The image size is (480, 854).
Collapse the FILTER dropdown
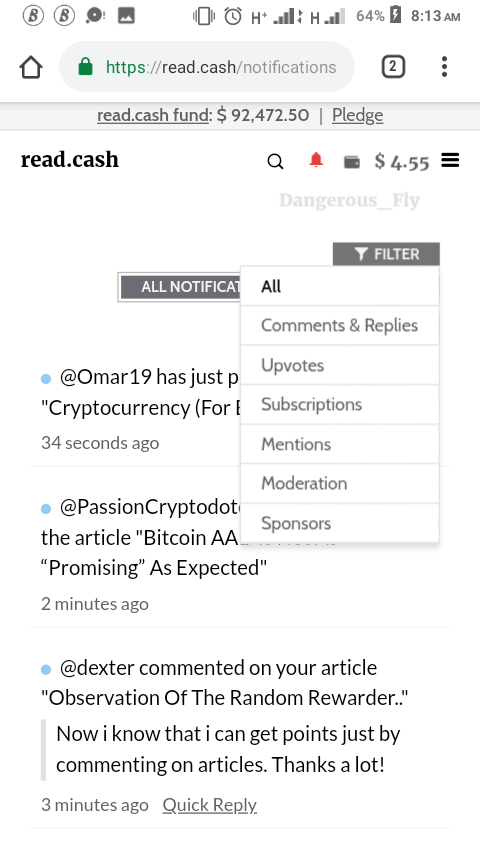tap(386, 254)
